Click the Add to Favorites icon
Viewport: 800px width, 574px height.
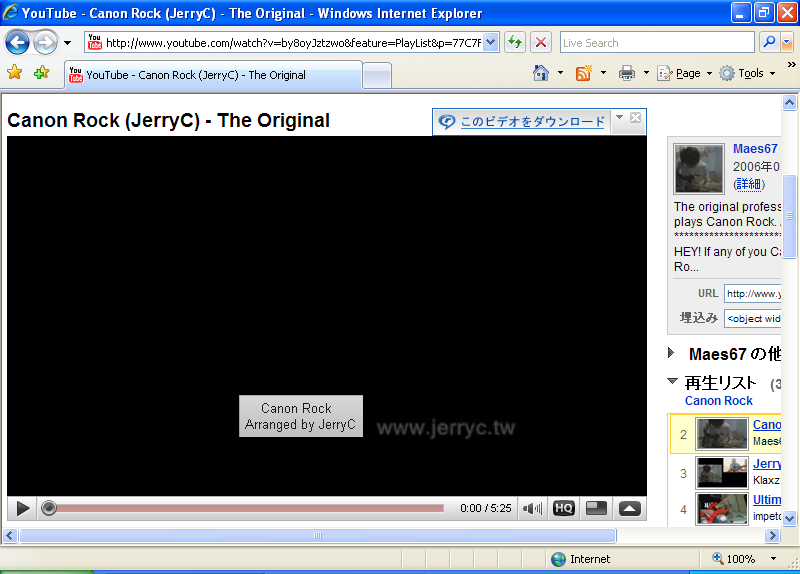[41, 72]
